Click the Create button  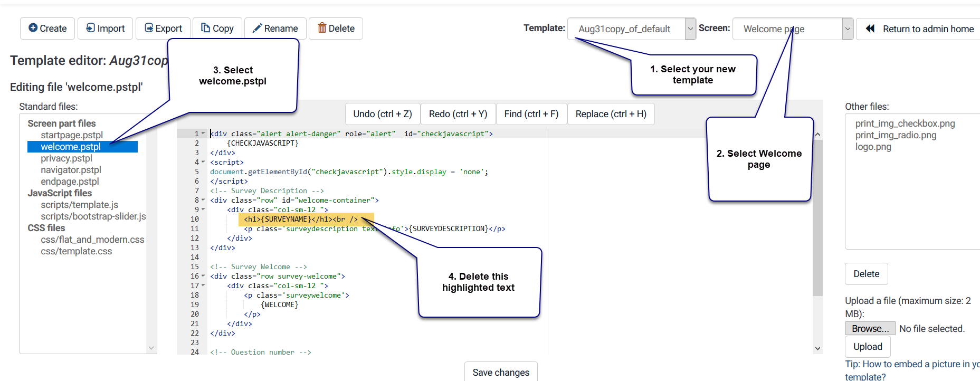coord(47,28)
